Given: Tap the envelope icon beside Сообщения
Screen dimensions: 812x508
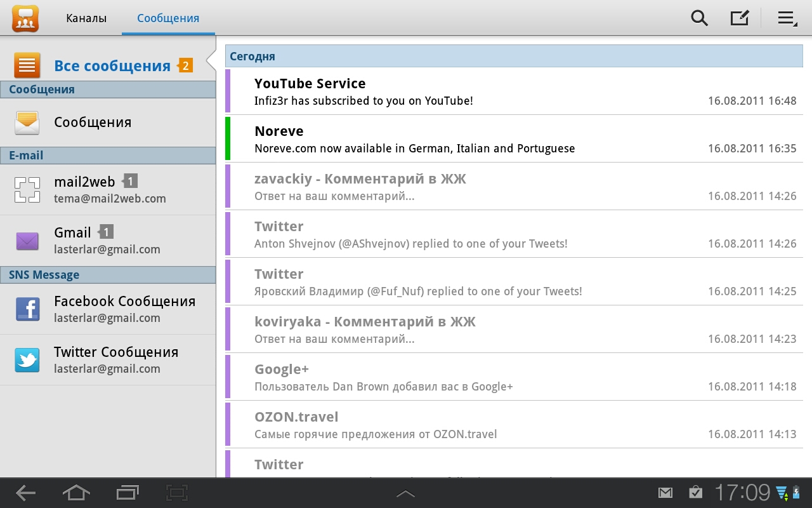Looking at the screenshot, I should pyautogui.click(x=27, y=123).
